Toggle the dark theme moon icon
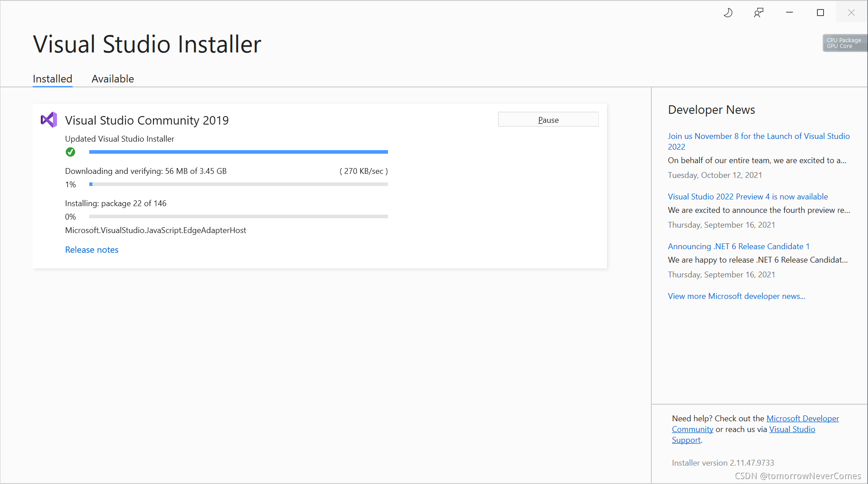Screen dimensions: 868x484 pyautogui.click(x=728, y=13)
